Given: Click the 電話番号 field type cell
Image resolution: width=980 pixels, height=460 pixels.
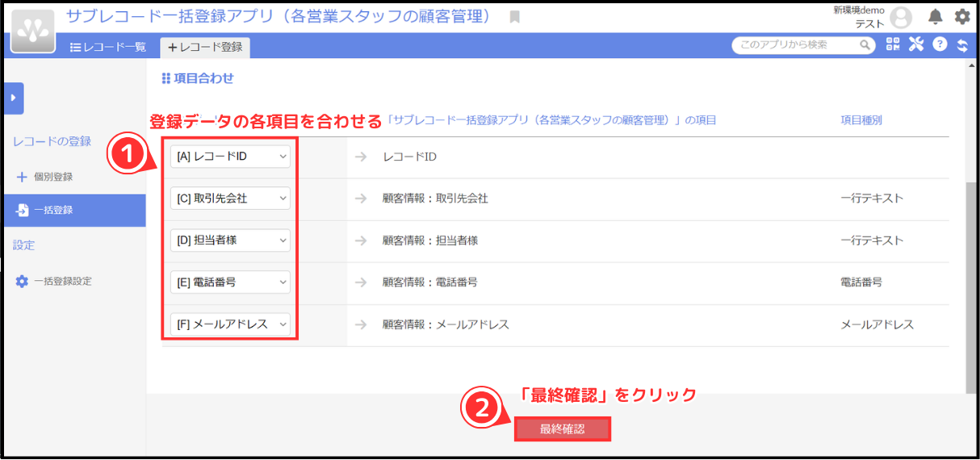Looking at the screenshot, I should [x=861, y=282].
